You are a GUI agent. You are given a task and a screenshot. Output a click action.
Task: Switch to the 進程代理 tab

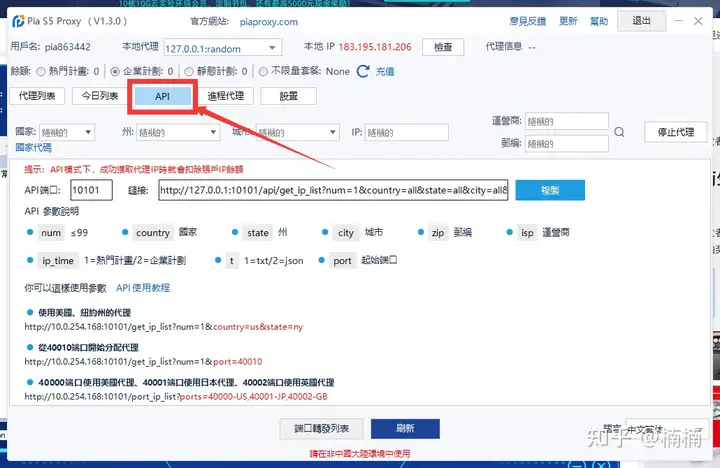click(225, 96)
